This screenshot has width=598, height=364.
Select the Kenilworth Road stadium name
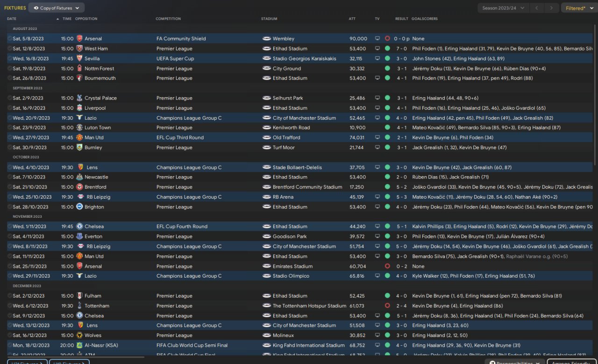coord(291,128)
